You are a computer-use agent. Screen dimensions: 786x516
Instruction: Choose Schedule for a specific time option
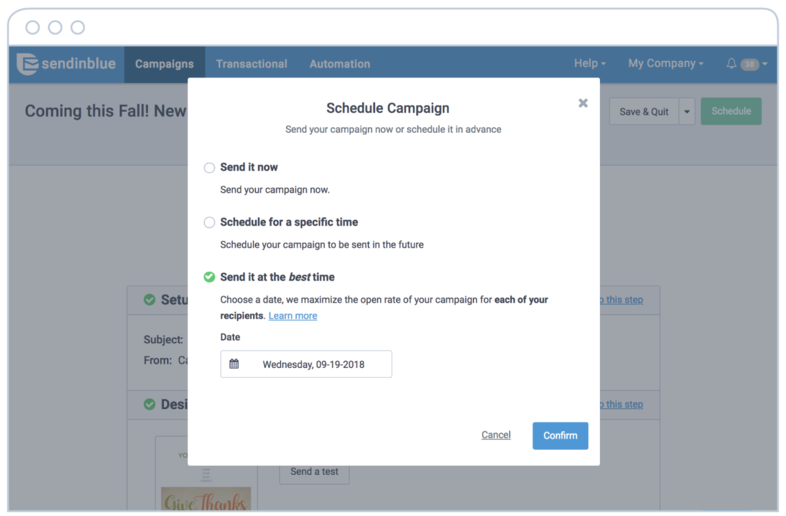point(209,222)
